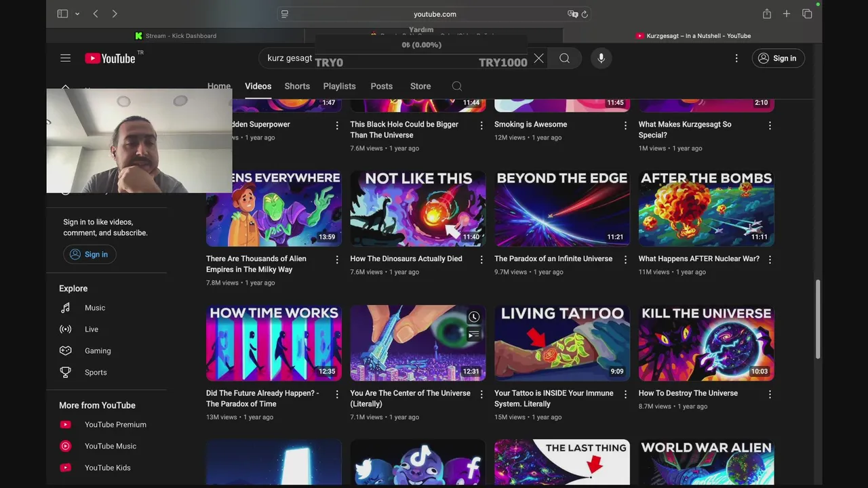The width and height of the screenshot is (868, 488).
Task: Reload page in Safari address bar
Action: click(585, 14)
